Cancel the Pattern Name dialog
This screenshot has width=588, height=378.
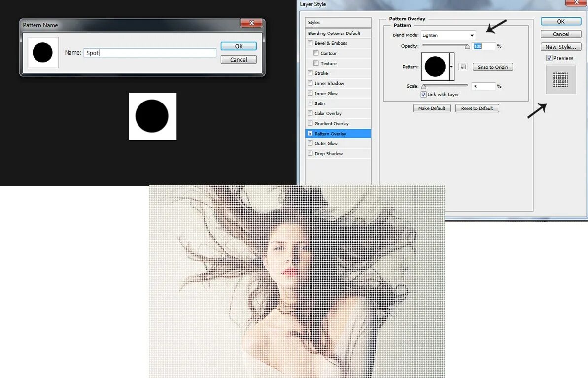pos(239,60)
